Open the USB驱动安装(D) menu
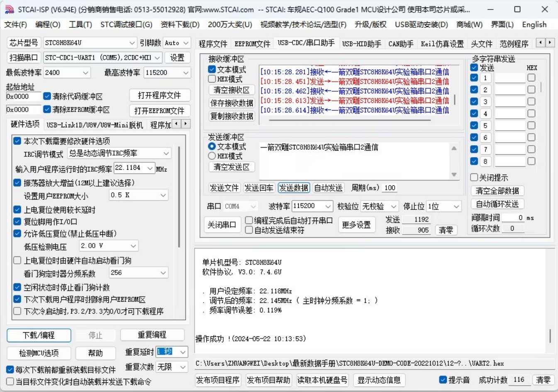Screen dimensions: 558x392 click(x=421, y=24)
